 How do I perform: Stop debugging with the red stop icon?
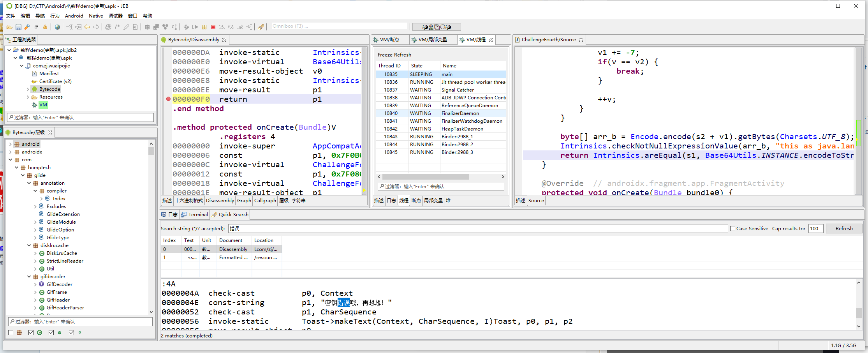213,27
